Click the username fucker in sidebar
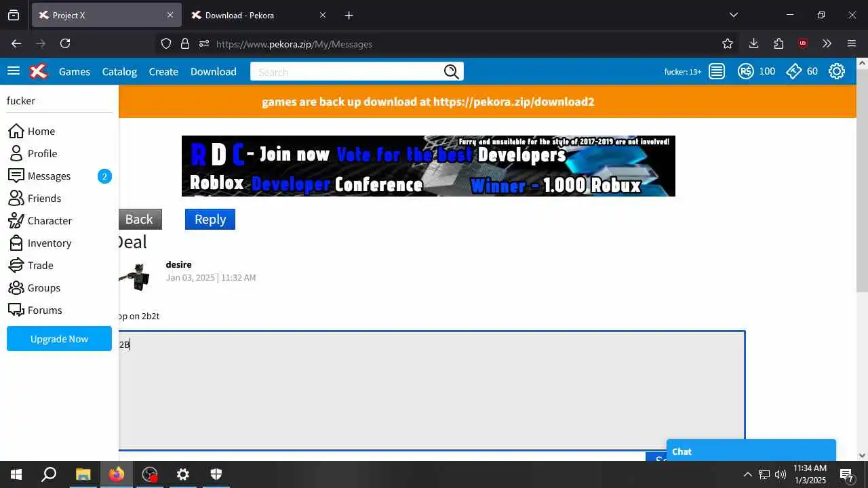Viewport: 868px width, 488px height. (21, 100)
